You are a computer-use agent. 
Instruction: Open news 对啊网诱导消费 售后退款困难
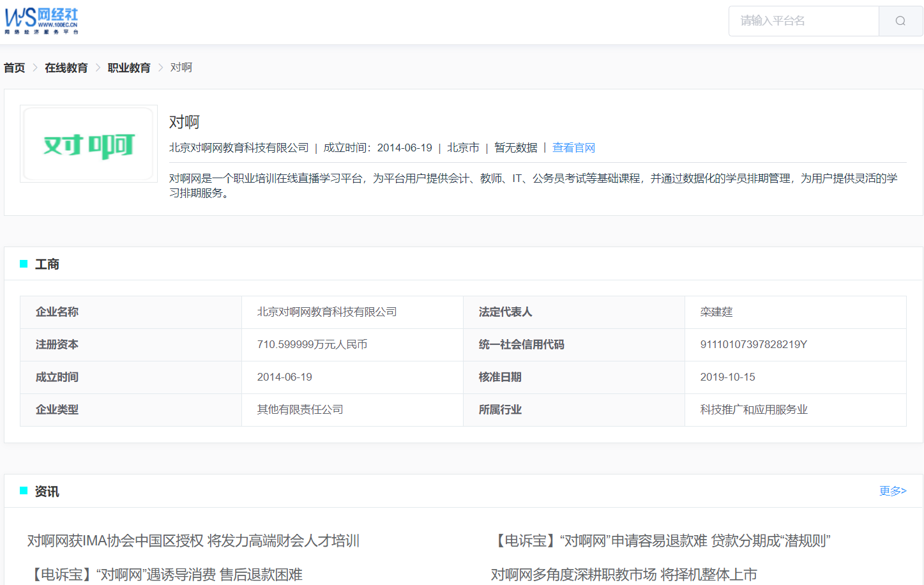pyautogui.click(x=165, y=575)
